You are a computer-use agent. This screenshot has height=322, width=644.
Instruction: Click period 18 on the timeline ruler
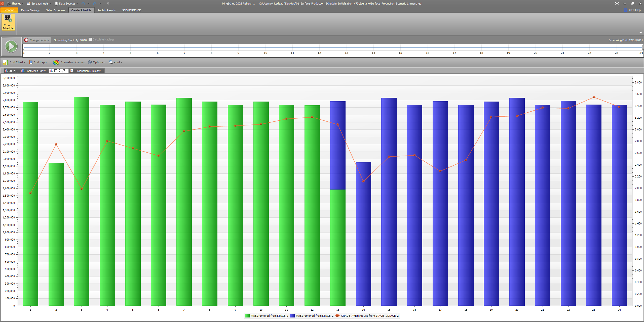(x=481, y=53)
